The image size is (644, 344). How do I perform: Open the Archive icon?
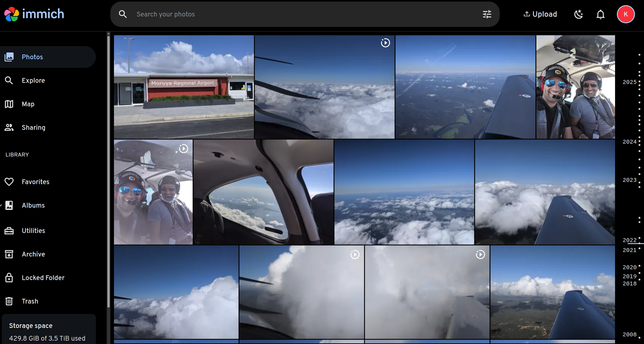pyautogui.click(x=9, y=254)
